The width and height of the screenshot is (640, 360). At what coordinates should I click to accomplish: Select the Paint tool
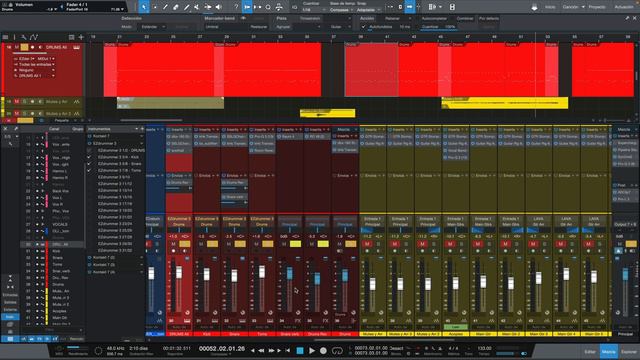pyautogui.click(x=187, y=7)
